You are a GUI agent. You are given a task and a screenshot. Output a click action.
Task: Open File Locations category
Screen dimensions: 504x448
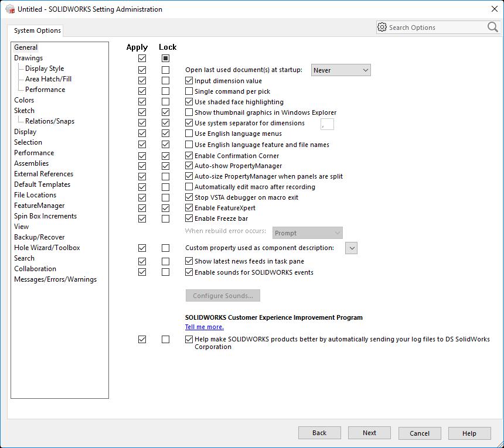click(x=35, y=195)
